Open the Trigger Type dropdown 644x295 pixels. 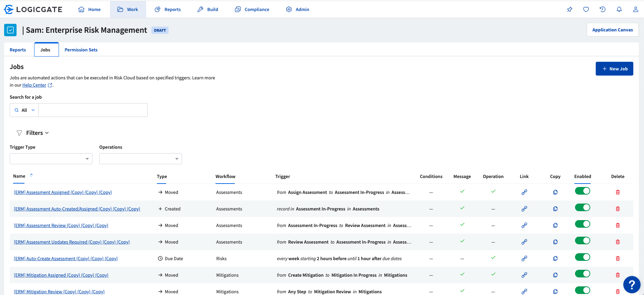[51, 159]
